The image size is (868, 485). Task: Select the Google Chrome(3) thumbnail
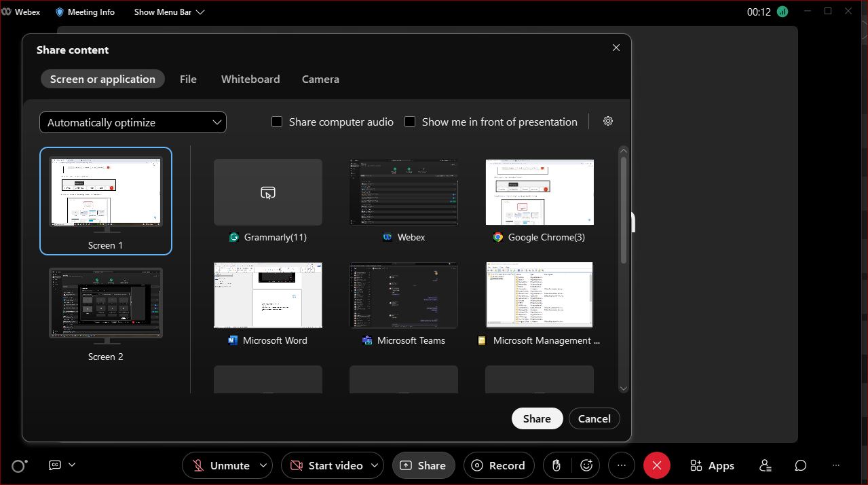click(540, 192)
